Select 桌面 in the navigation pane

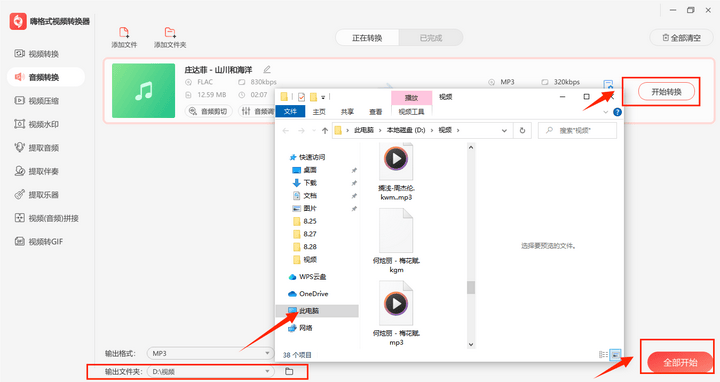coord(305,170)
